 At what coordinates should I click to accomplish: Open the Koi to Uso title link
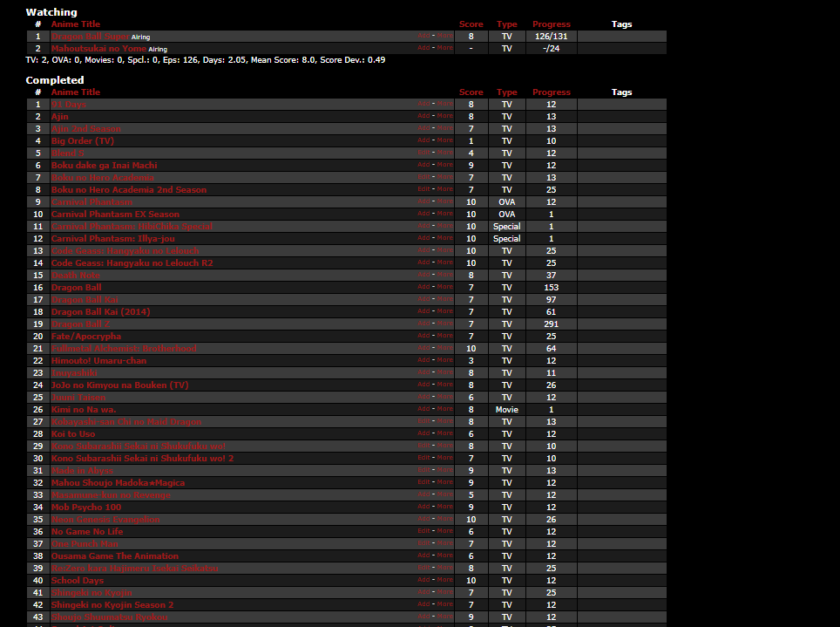[x=73, y=434]
